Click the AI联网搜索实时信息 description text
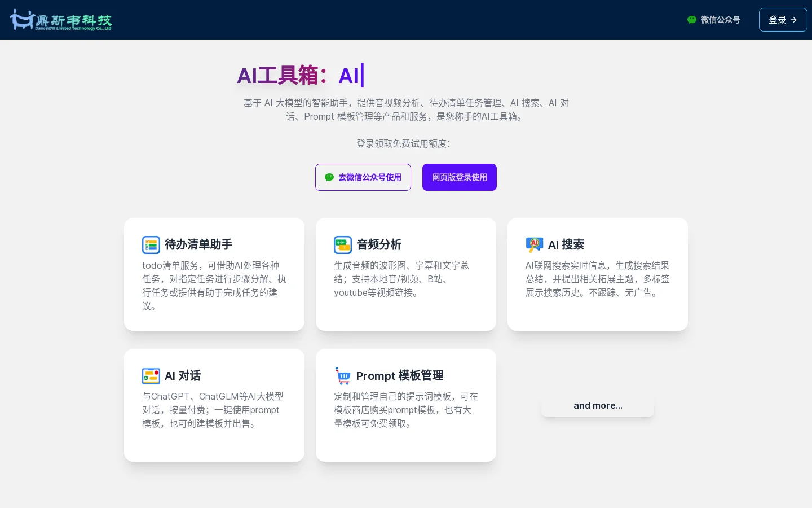Screen dimensions: 812x508 tap(598, 279)
